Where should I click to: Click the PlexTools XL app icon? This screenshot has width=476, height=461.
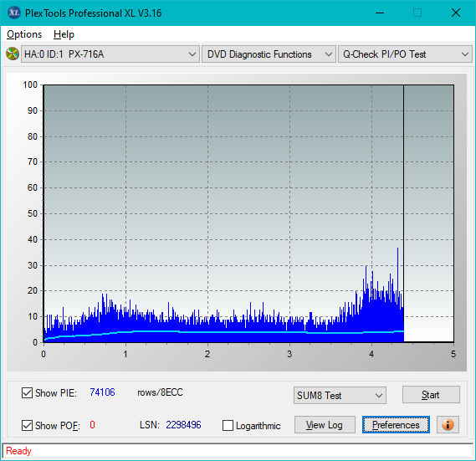click(13, 13)
